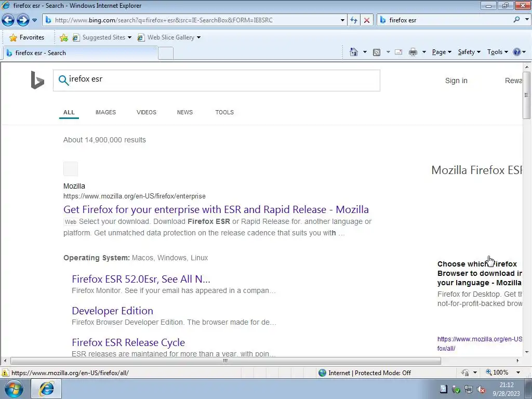This screenshot has height=399, width=532.
Task: Open search provider options dropdown
Action: 527,20
